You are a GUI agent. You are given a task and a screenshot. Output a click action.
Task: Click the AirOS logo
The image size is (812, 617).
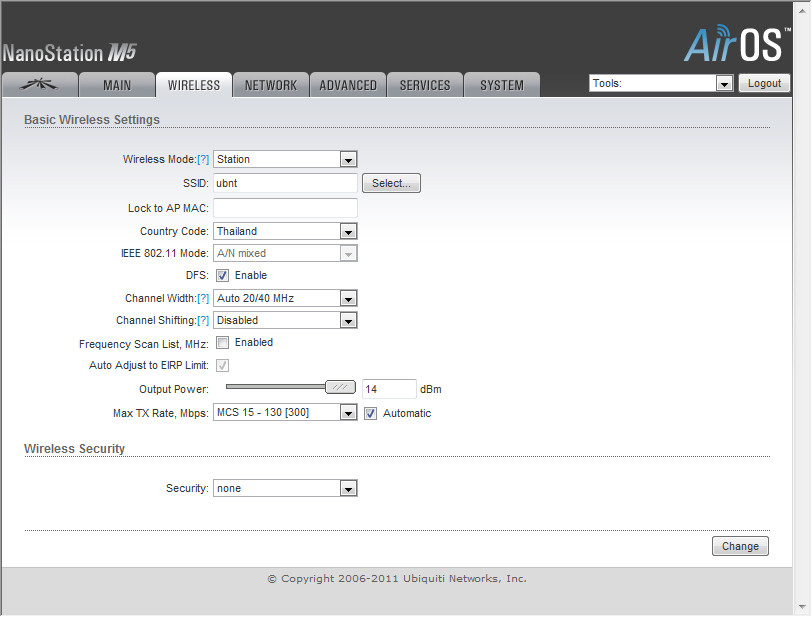(x=736, y=44)
